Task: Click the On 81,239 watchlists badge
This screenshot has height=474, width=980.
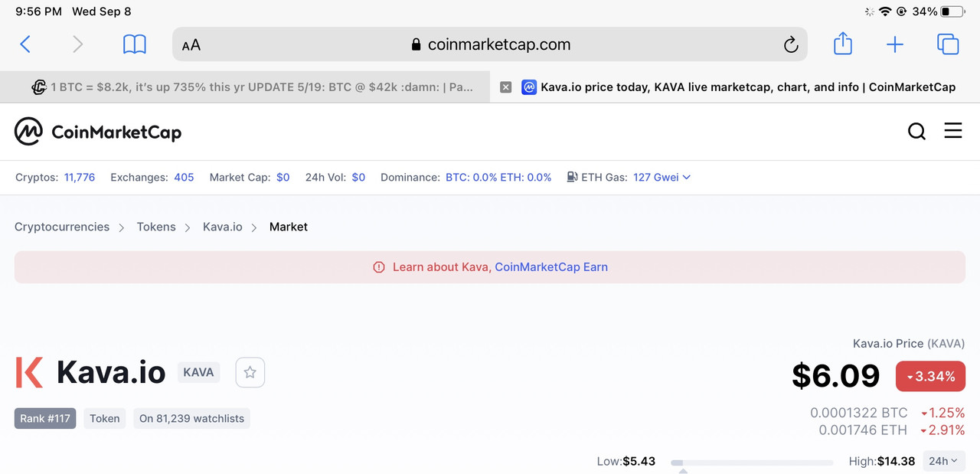Action: pos(191,418)
